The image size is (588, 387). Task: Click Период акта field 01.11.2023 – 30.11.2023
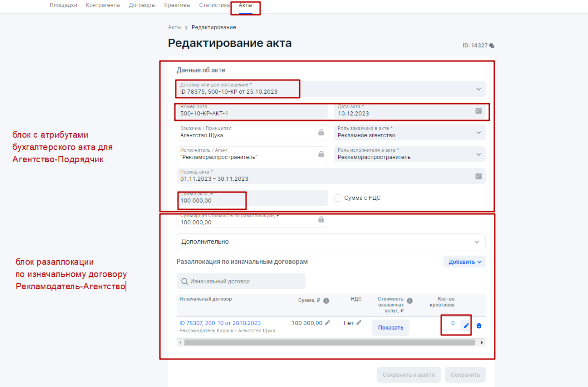[331, 176]
